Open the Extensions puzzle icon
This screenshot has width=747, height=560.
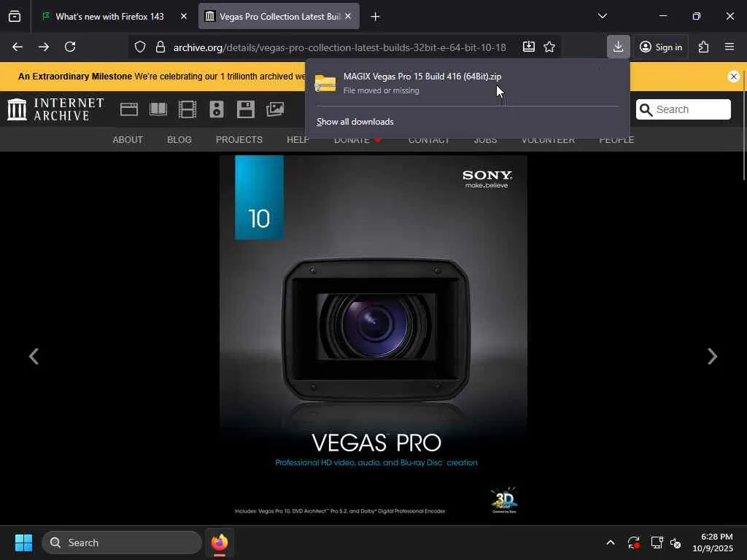tap(704, 47)
